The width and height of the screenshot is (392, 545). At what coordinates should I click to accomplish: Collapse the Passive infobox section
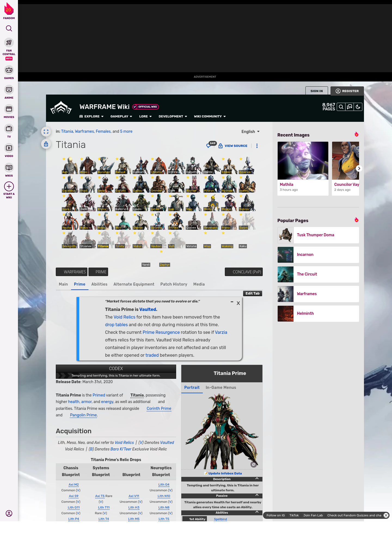pyautogui.click(x=257, y=495)
